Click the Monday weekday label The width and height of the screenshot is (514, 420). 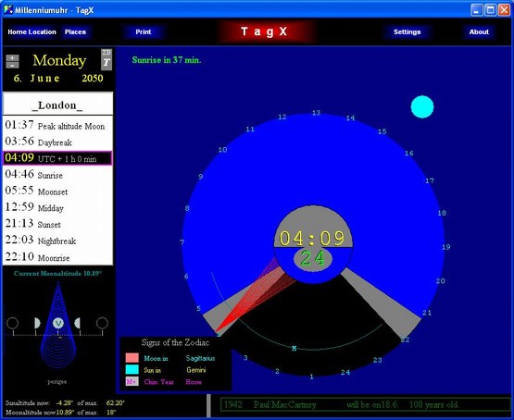point(59,60)
